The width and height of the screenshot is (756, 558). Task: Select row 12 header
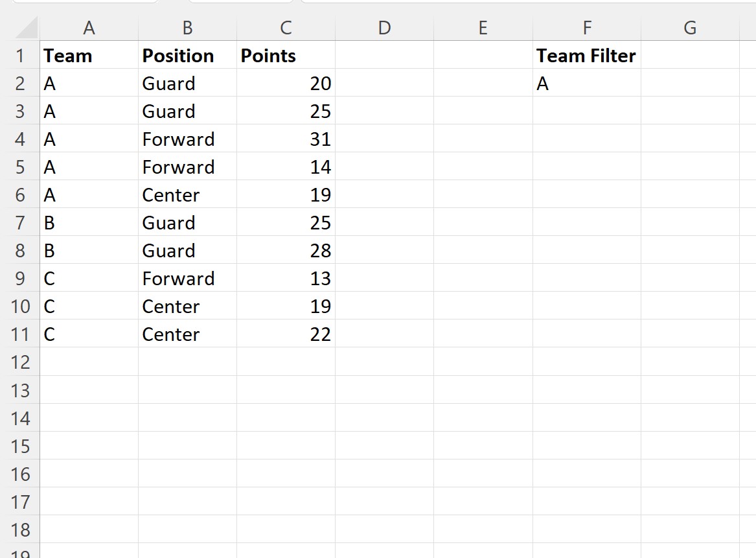[20, 362]
